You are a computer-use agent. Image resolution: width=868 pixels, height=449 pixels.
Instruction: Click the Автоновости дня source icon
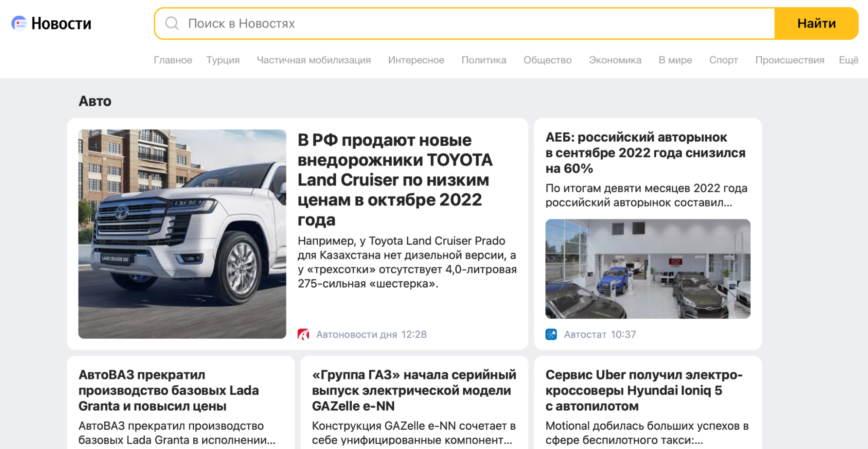pyautogui.click(x=304, y=334)
